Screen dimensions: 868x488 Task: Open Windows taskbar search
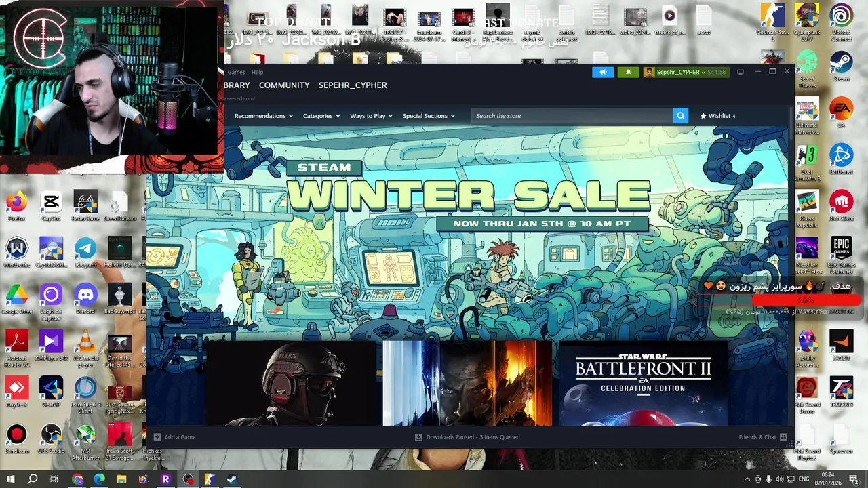coord(32,479)
